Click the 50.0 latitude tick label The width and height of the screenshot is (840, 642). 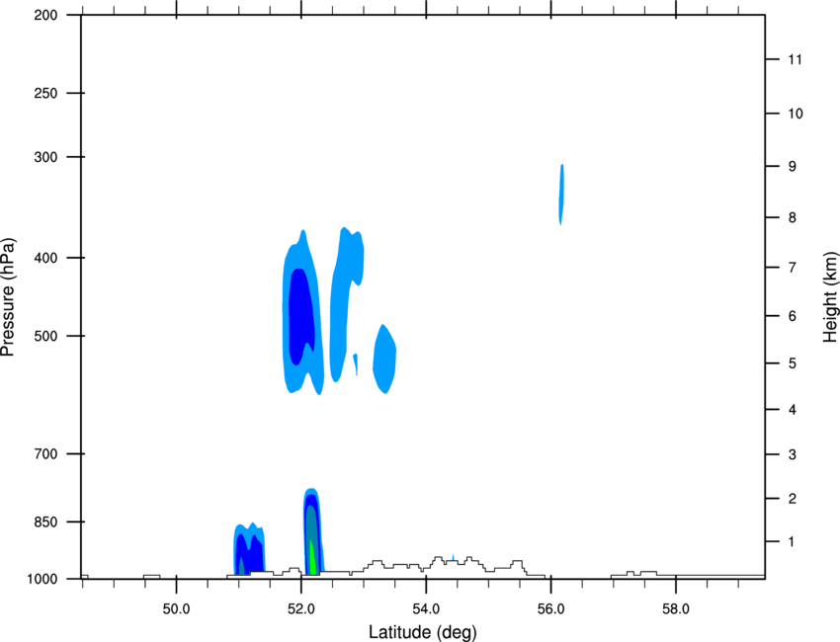[176, 609]
